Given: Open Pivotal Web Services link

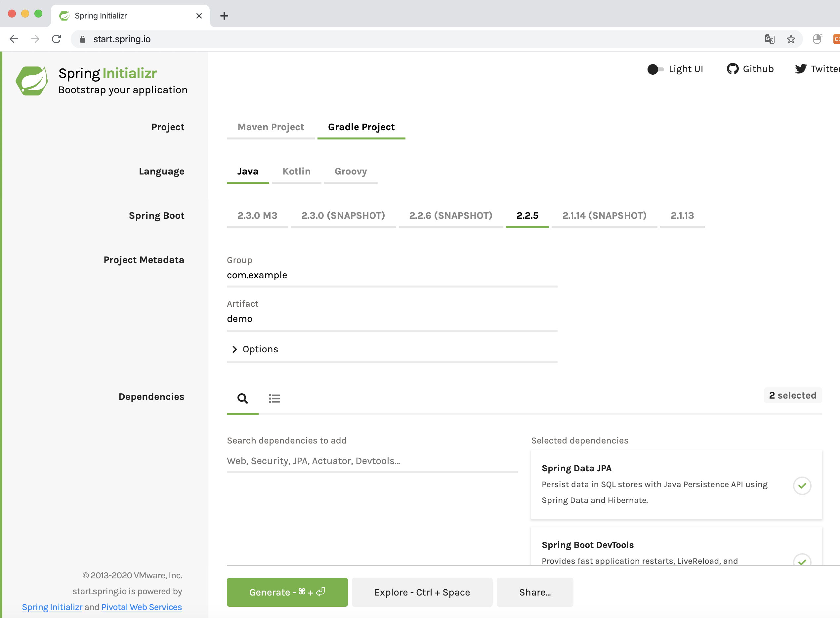Looking at the screenshot, I should coord(142,607).
